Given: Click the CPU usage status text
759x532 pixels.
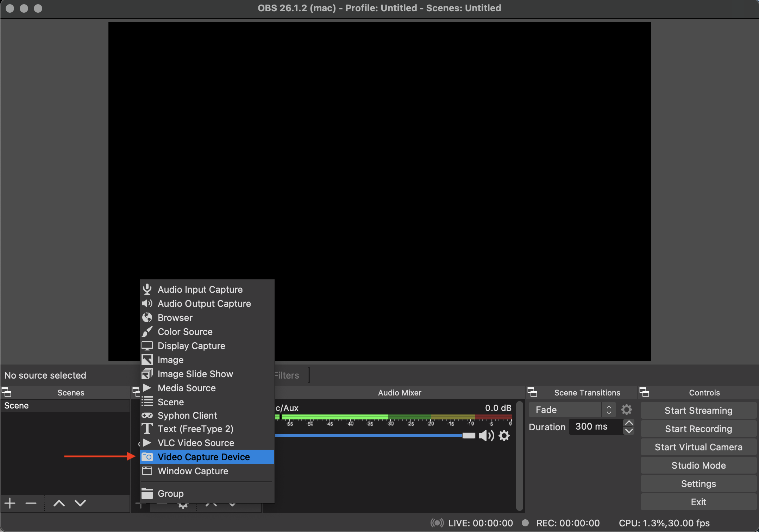Looking at the screenshot, I should [x=664, y=523].
